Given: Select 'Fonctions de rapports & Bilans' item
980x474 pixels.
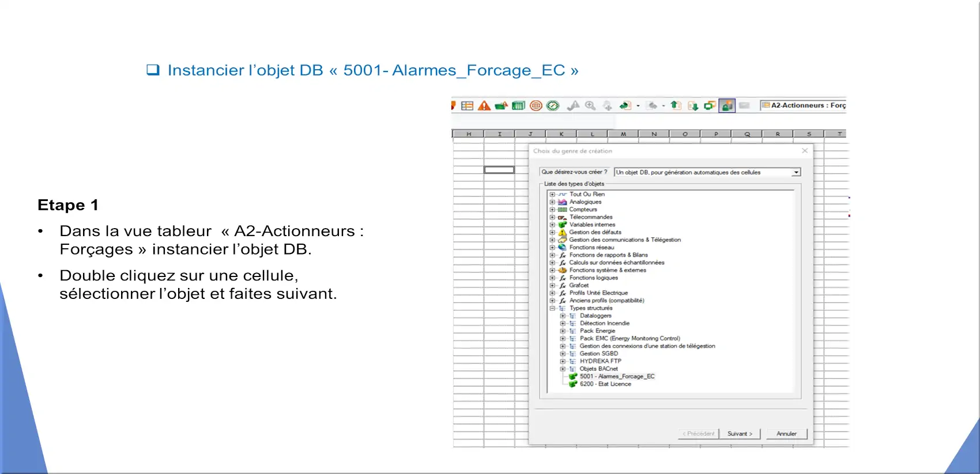Looking at the screenshot, I should [608, 255].
